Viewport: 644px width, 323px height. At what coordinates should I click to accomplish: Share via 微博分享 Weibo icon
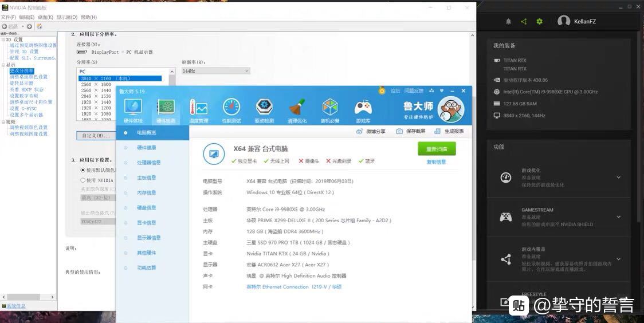pyautogui.click(x=360, y=131)
